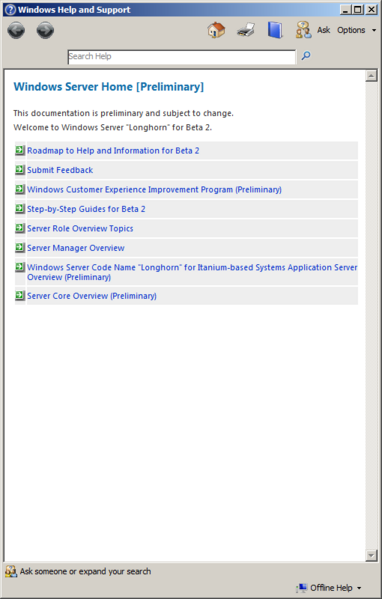Click green arrow icon beside Roadmap to Help
The width and height of the screenshot is (382, 599).
[20, 150]
